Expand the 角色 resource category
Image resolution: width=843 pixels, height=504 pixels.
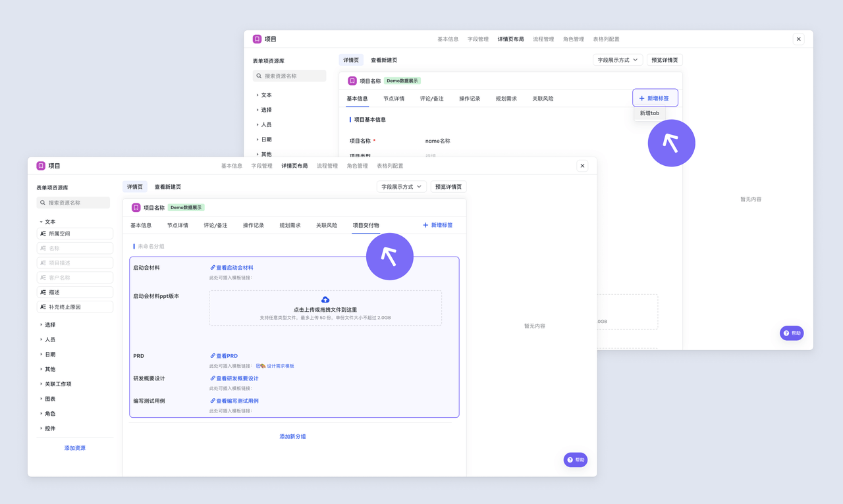point(41,414)
